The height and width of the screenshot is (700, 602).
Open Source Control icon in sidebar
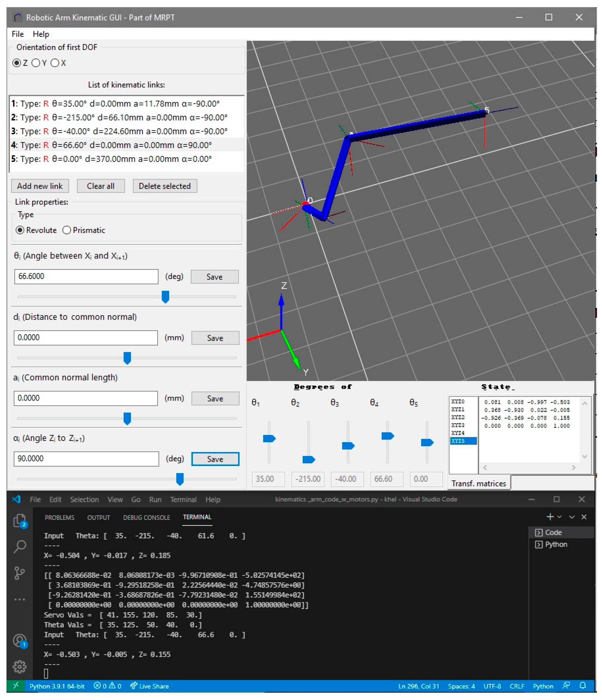(x=20, y=573)
